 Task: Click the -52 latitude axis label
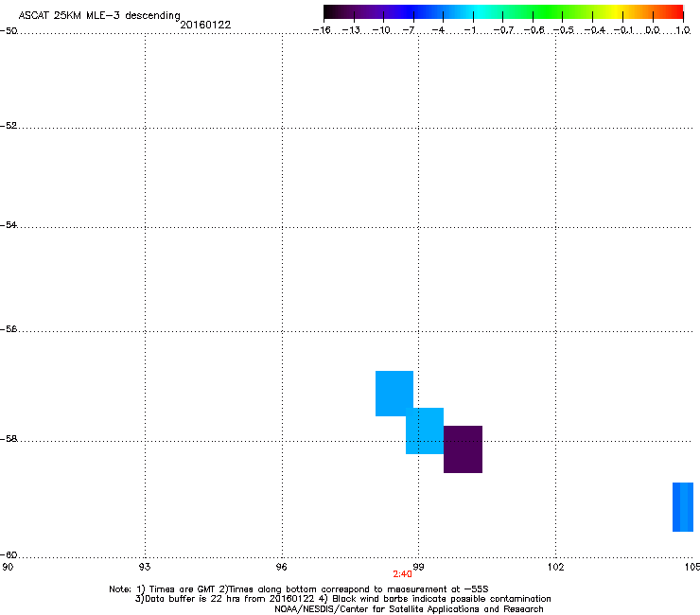(9, 126)
